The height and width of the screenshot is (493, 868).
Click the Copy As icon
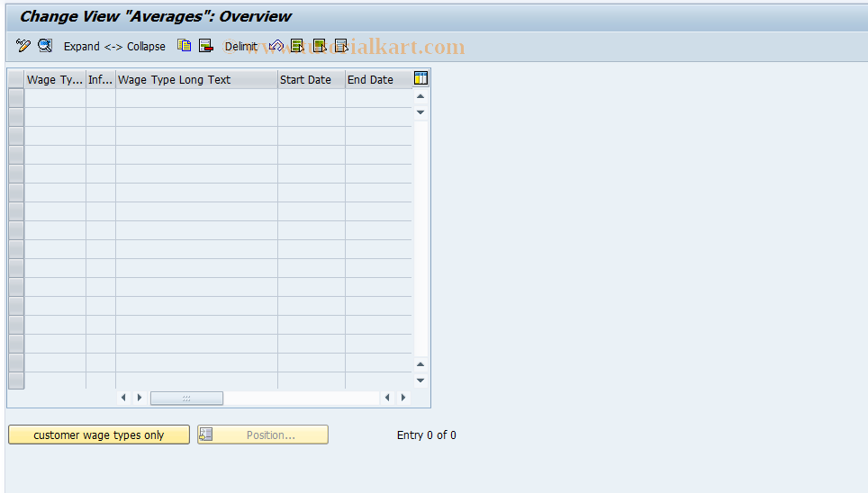[185, 46]
